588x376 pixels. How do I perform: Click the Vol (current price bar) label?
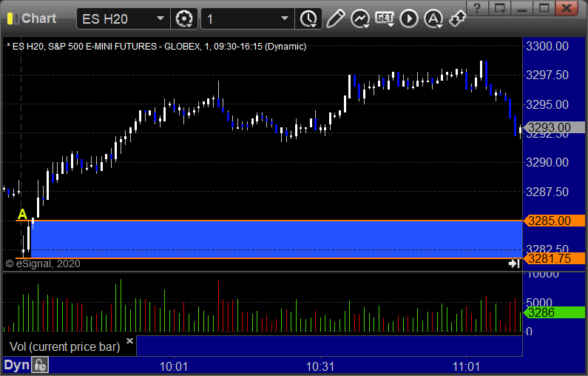pos(64,346)
